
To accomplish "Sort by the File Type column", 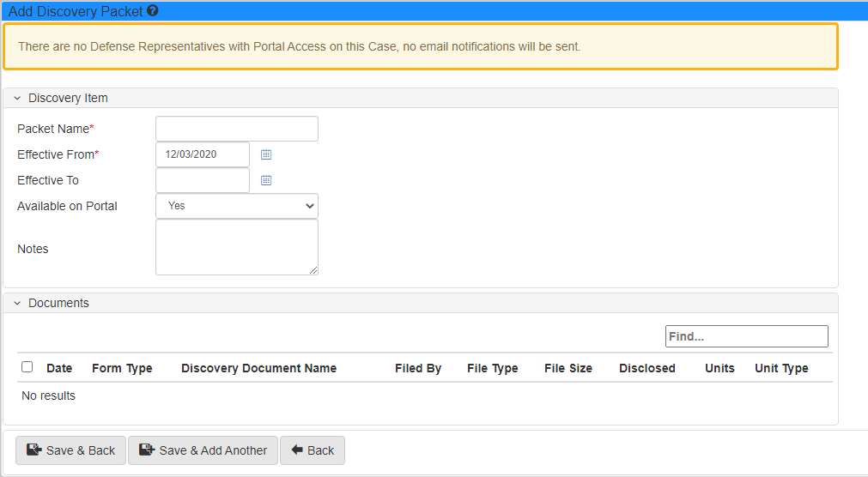I will 492,369.
